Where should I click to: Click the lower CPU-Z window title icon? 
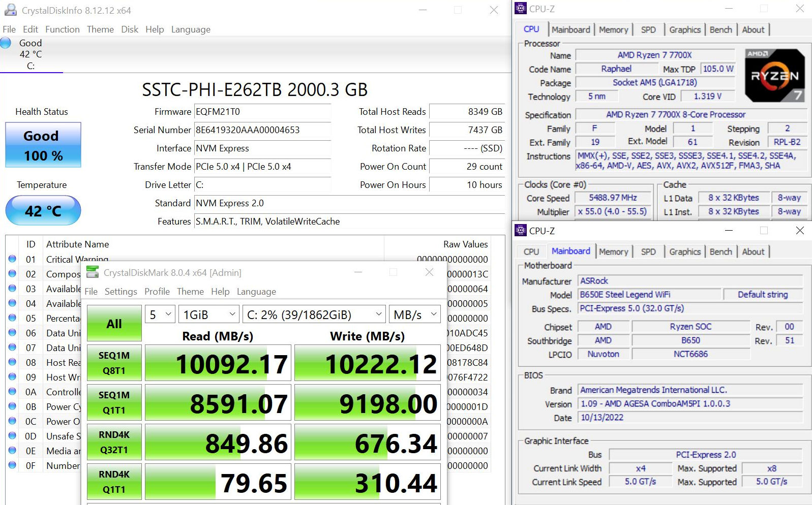(521, 230)
